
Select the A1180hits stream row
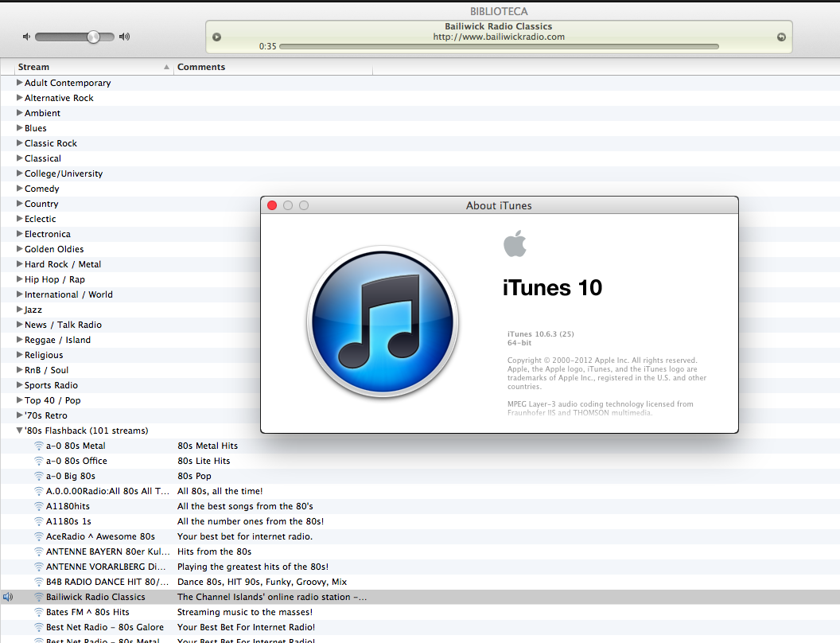[x=420, y=506]
